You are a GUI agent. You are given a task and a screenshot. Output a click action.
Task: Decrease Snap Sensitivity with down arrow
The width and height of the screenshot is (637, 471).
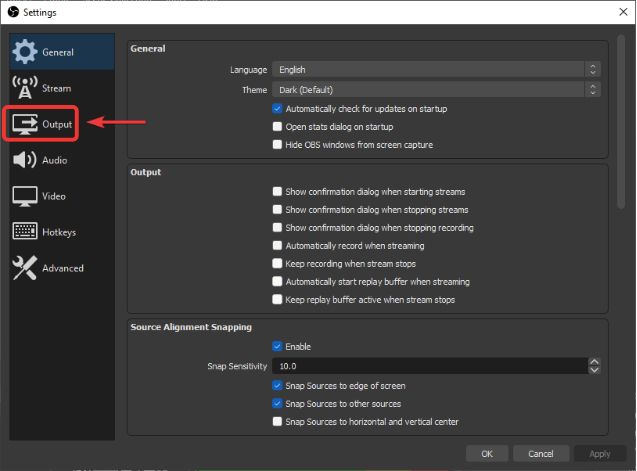(x=594, y=370)
